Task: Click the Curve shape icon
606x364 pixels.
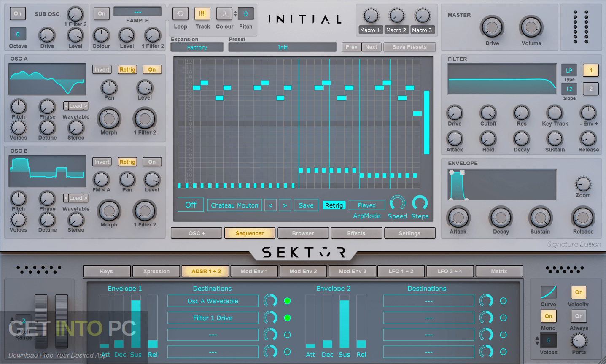Action: click(x=548, y=292)
